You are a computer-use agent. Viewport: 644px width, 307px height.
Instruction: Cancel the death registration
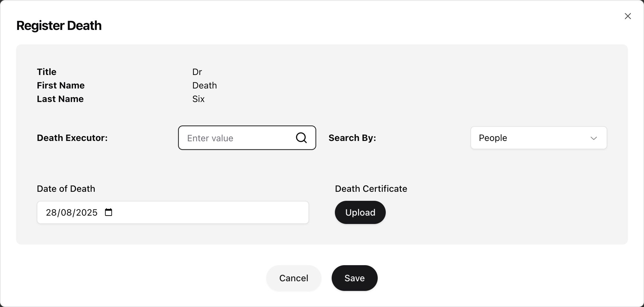point(294,278)
